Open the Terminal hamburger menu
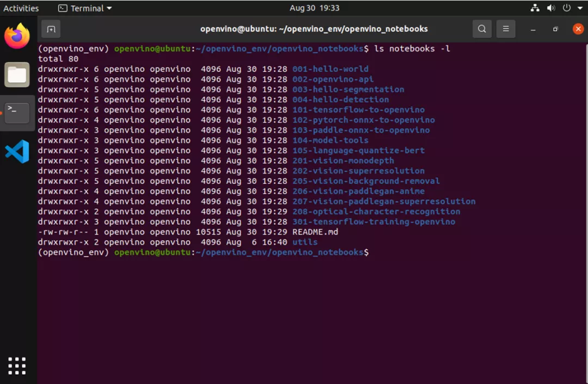Screen dimensions: 588x384 coord(505,29)
